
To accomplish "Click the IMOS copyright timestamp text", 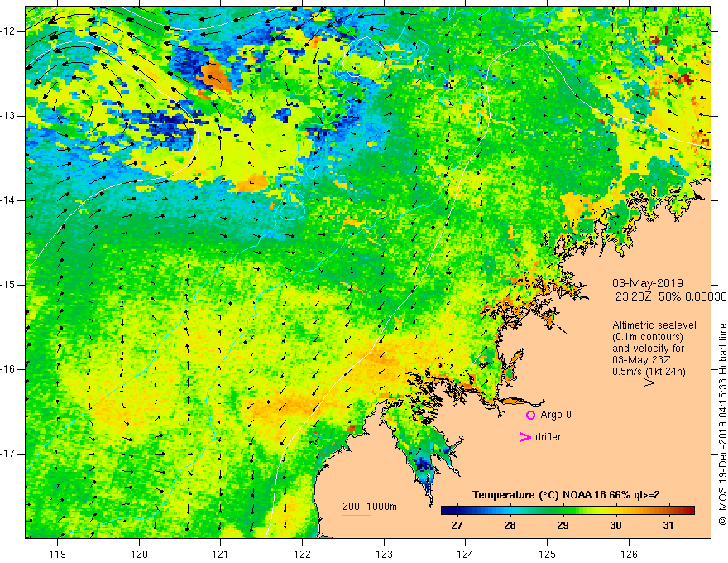I will point(722,425).
